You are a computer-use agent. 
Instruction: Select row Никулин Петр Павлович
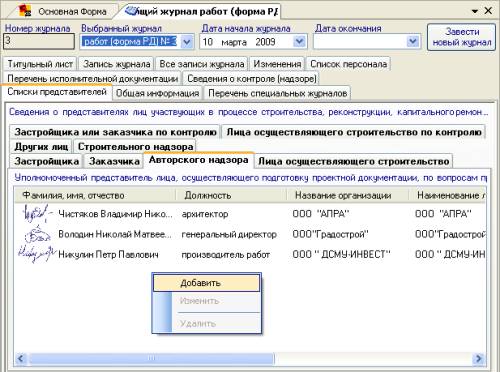pos(250,254)
